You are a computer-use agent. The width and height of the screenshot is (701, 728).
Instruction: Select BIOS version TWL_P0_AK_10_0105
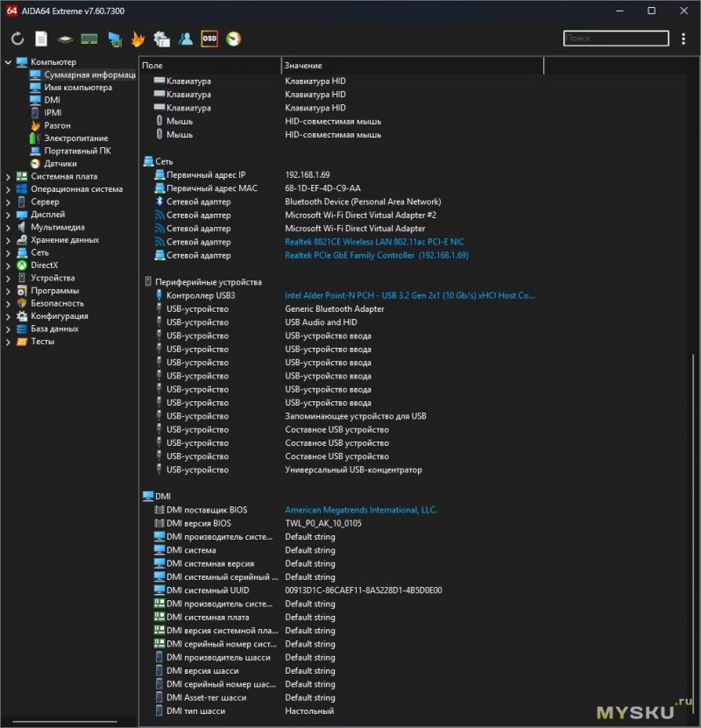pos(323,523)
